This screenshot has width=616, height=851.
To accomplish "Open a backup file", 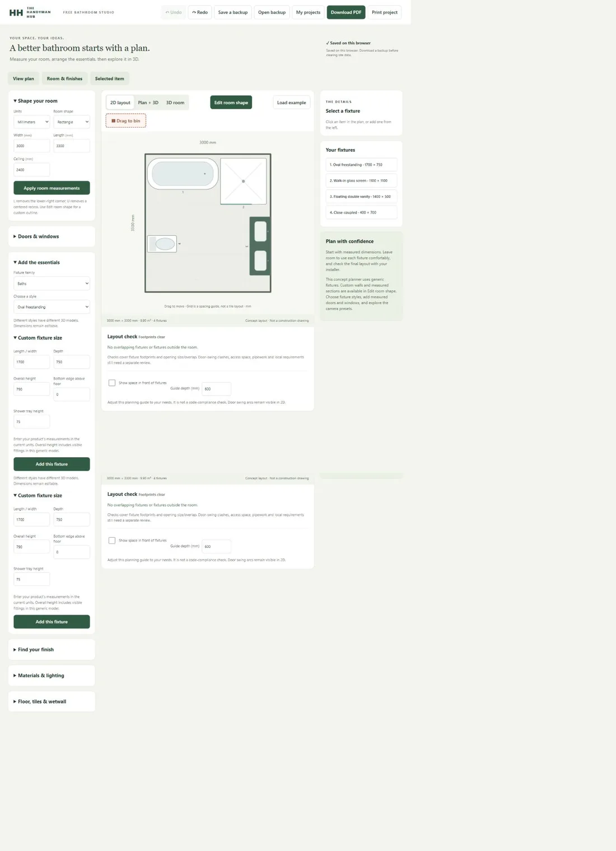I will pyautogui.click(x=272, y=12).
